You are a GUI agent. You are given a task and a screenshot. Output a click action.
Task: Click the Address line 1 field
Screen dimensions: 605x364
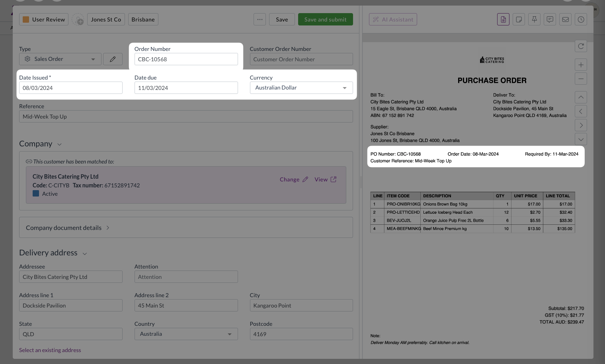click(70, 305)
